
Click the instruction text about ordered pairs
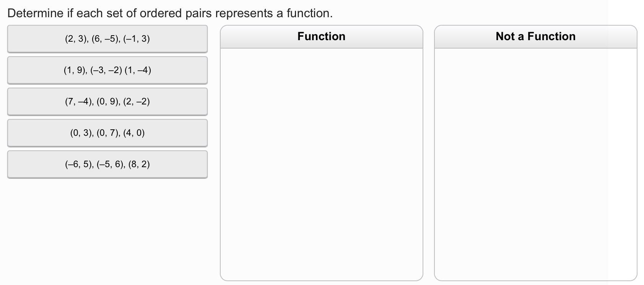click(x=170, y=13)
